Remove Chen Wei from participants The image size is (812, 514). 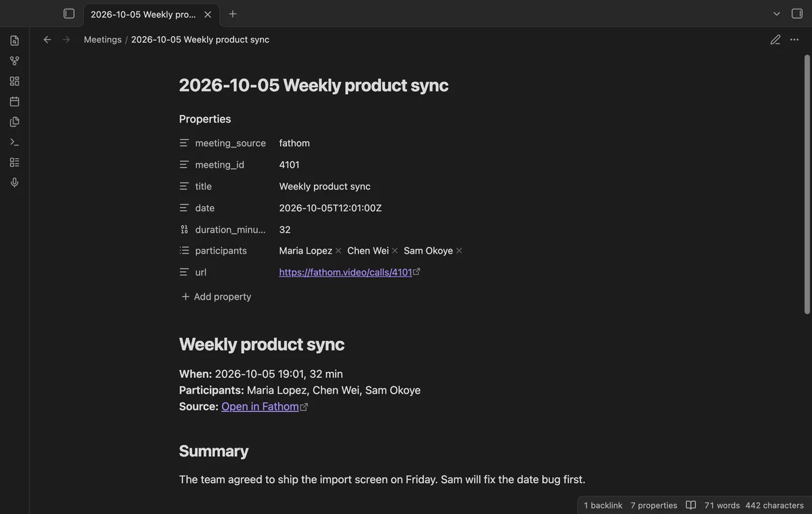tap(395, 251)
